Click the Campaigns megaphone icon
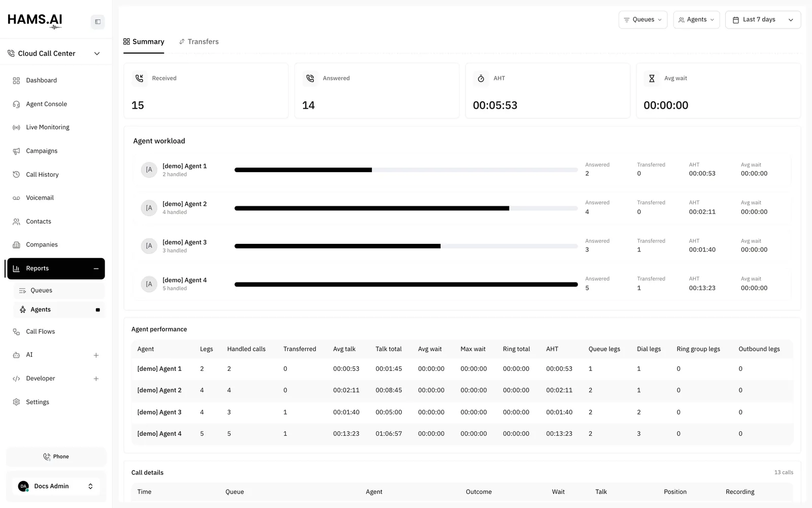Screen dimensions: 812x508 point(16,151)
